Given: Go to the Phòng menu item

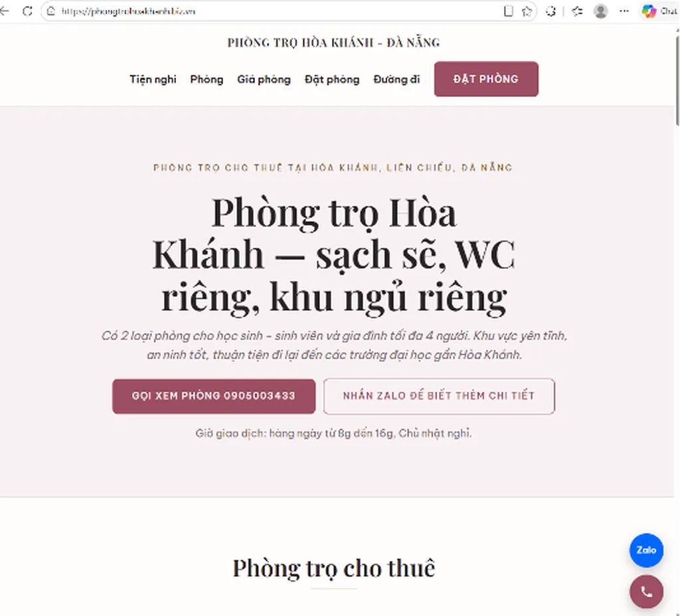Looking at the screenshot, I should pyautogui.click(x=207, y=80).
